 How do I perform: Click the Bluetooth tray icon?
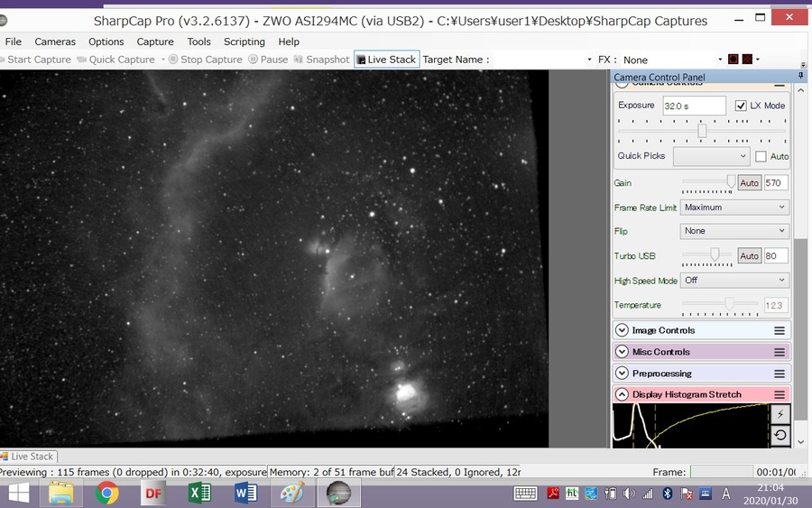[668, 494]
